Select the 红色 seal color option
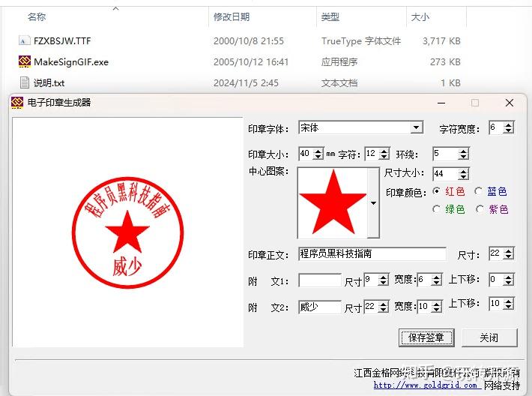 coord(436,191)
